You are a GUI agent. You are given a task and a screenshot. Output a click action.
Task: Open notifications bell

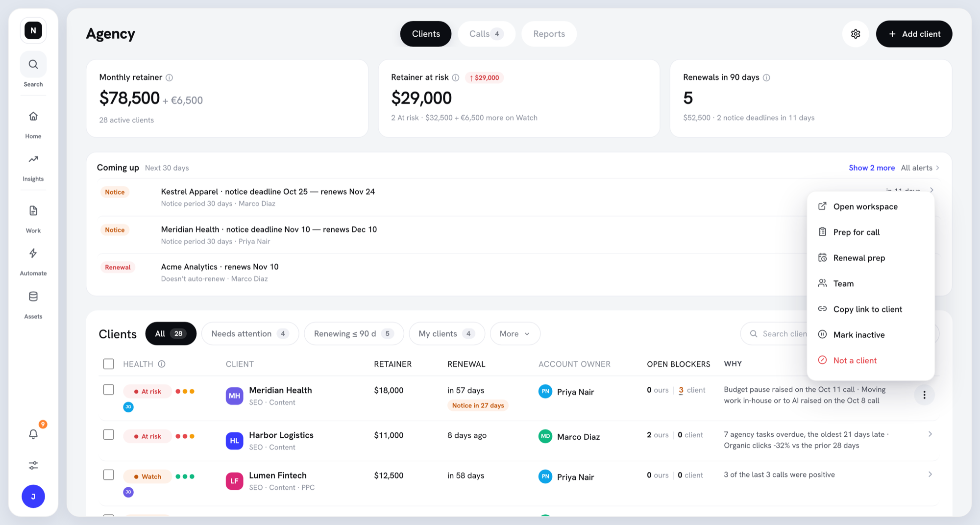[33, 434]
